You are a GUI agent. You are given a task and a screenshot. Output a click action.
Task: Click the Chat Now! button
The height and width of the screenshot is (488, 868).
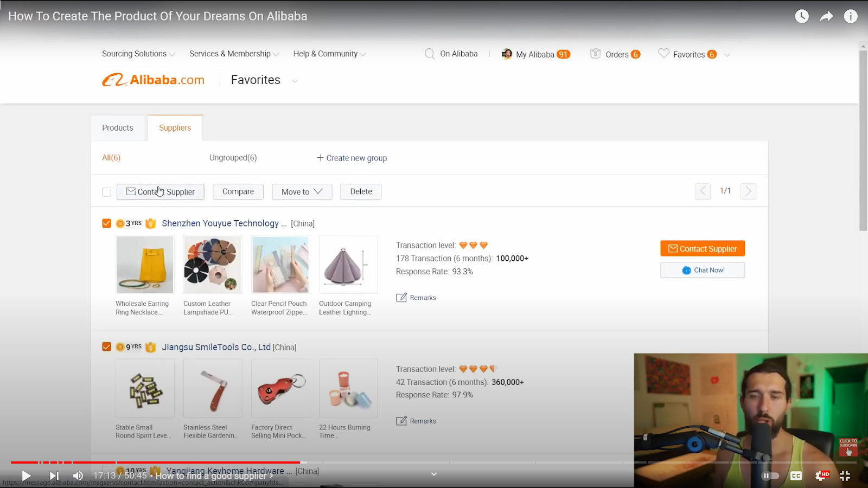[703, 270]
